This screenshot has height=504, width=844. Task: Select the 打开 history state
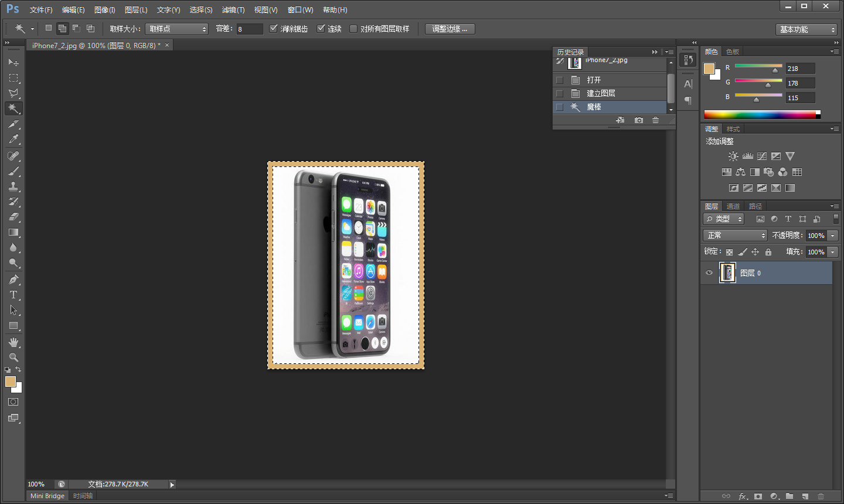tap(610, 80)
